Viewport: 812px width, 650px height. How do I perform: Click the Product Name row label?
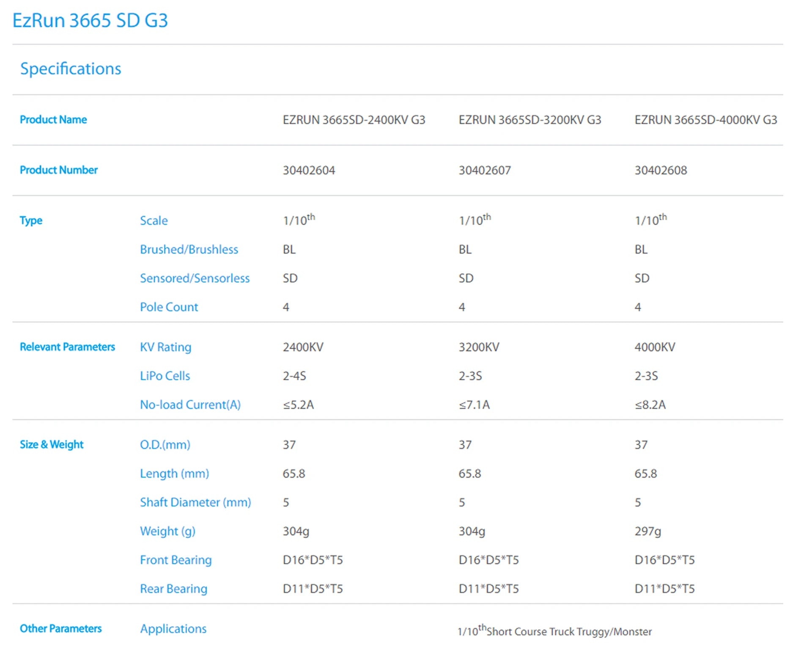pyautogui.click(x=53, y=120)
